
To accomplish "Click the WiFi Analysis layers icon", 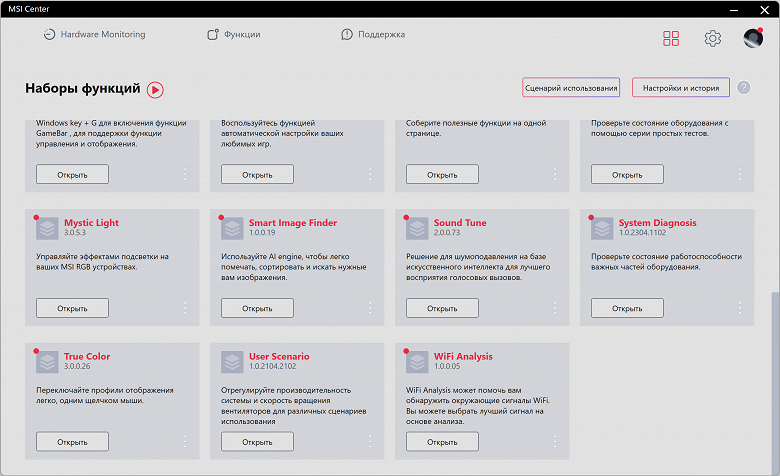I will click(417, 363).
